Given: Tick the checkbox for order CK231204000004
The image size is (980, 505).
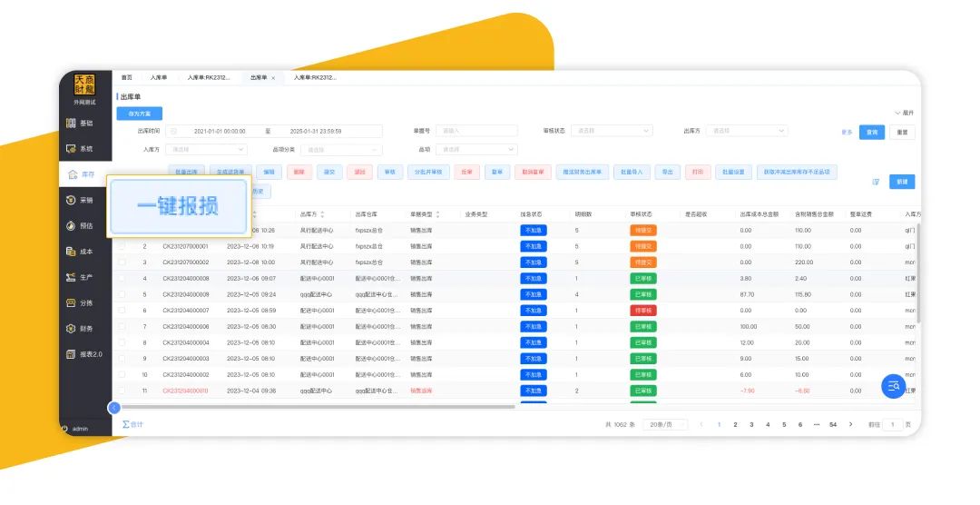Looking at the screenshot, I should (122, 342).
